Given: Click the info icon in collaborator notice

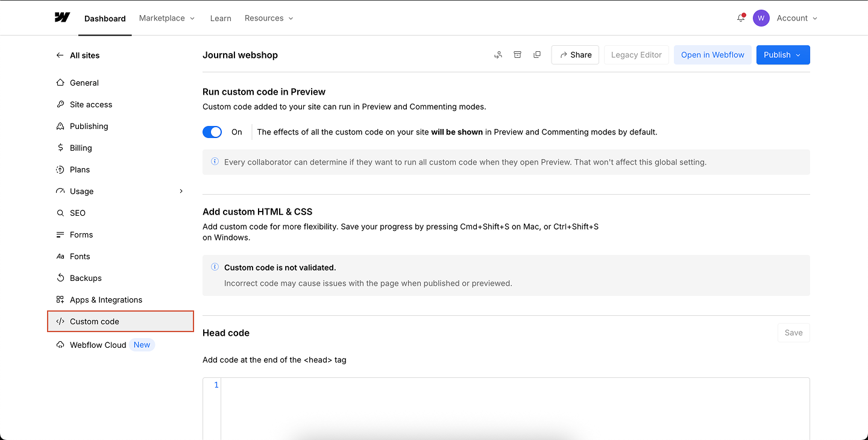Looking at the screenshot, I should (215, 162).
